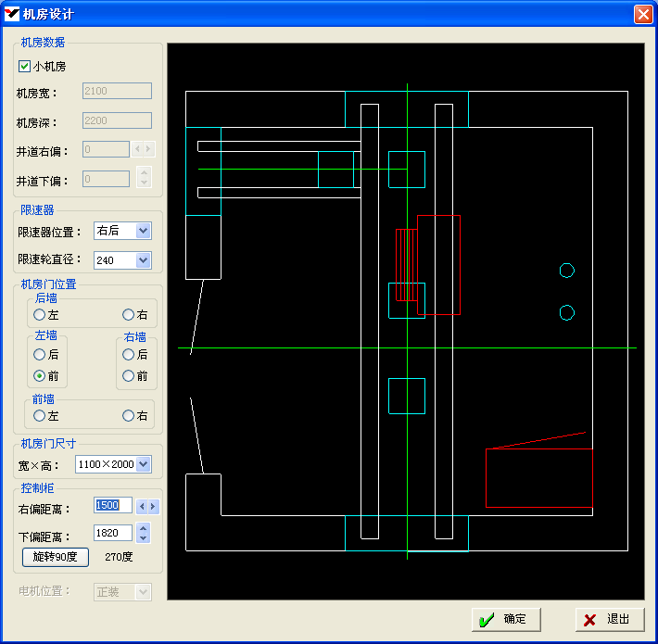This screenshot has height=644, width=658.
Task: Increase 下偏距离 with the up arrow
Action: [143, 529]
